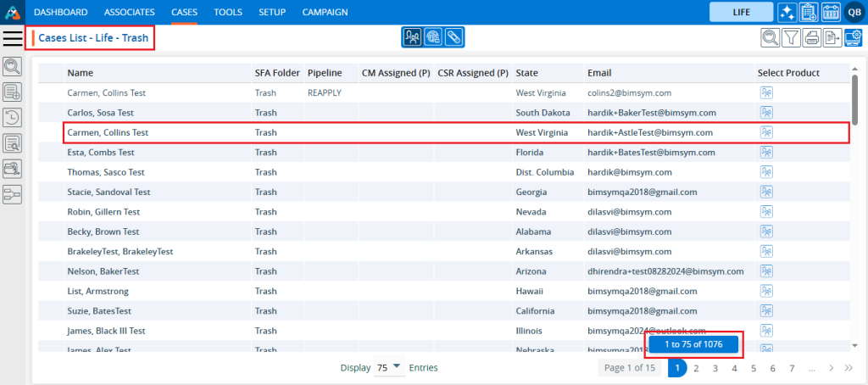This screenshot has height=385, width=868.
Task: Click the magnifier search icon in left sidebar
Action: point(13,66)
